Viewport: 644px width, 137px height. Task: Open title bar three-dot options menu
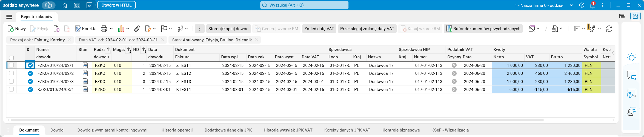603,5
